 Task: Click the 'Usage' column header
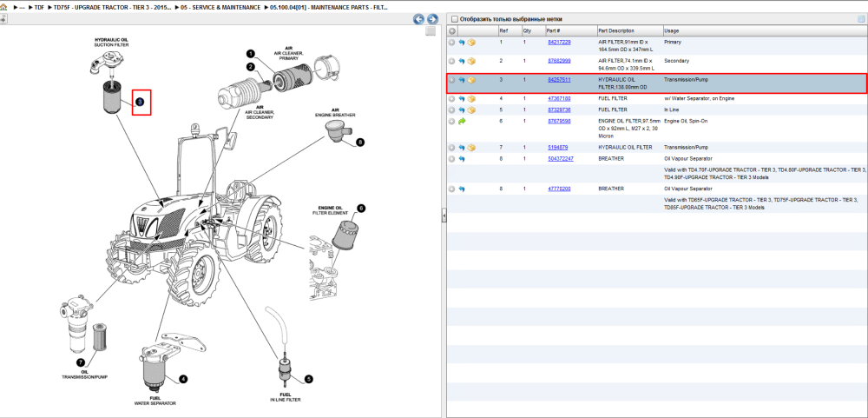[x=765, y=31]
